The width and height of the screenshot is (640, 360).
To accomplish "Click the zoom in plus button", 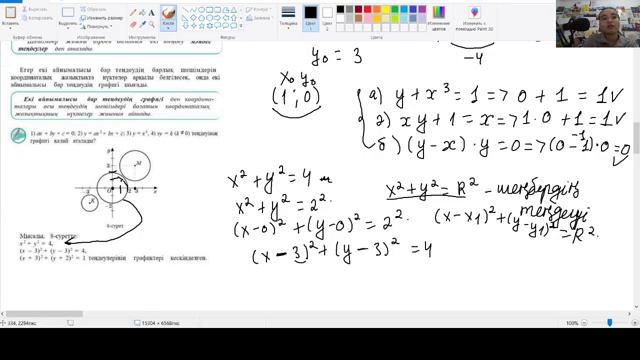I will click(635, 323).
